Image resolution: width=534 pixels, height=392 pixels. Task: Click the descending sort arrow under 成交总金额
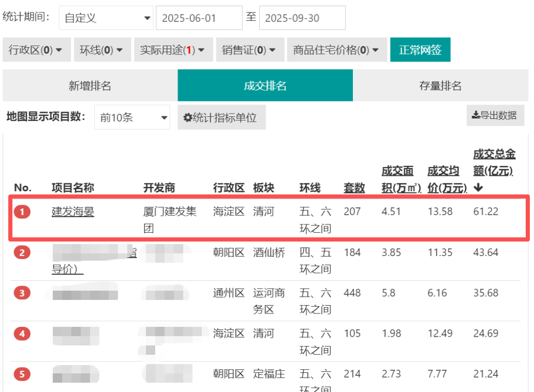pos(478,188)
